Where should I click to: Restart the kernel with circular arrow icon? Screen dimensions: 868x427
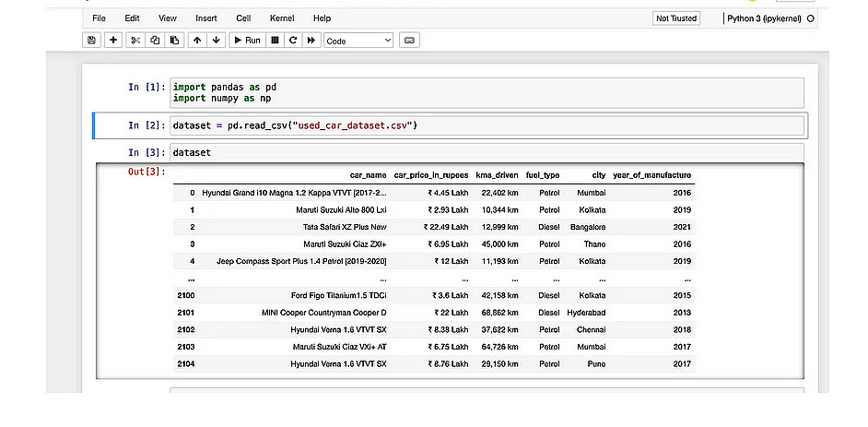(293, 41)
